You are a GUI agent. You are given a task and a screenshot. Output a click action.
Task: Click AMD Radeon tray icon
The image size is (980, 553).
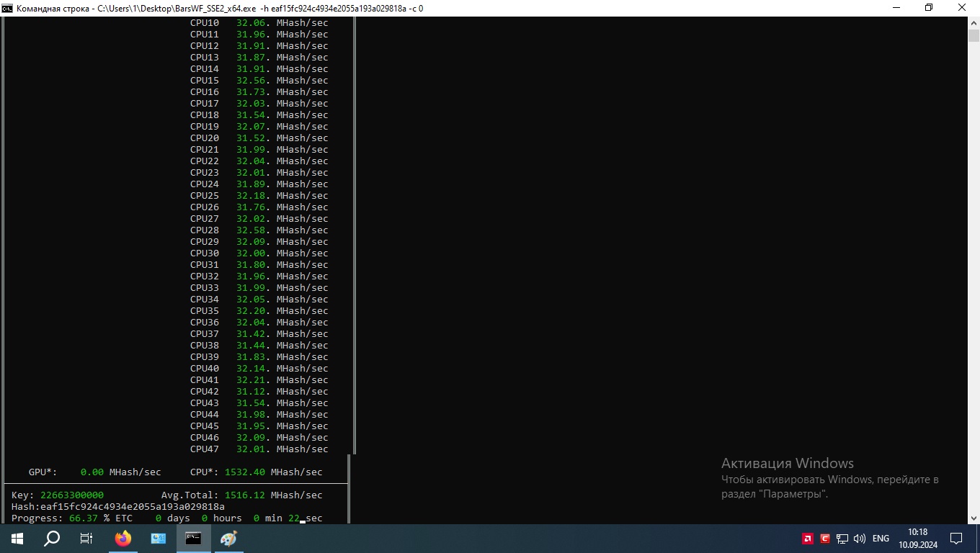point(808,539)
